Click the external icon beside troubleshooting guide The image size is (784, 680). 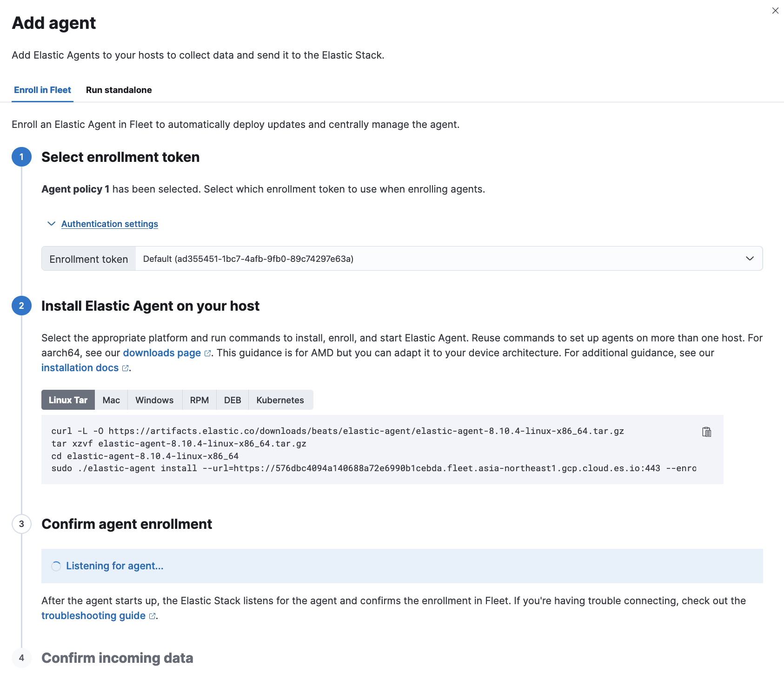152,616
